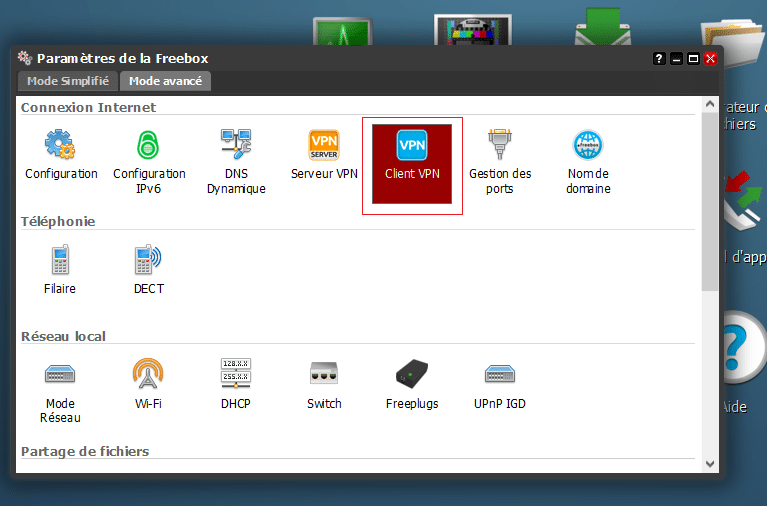
Task: Click the scrollbar up arrow
Action: pos(710,104)
